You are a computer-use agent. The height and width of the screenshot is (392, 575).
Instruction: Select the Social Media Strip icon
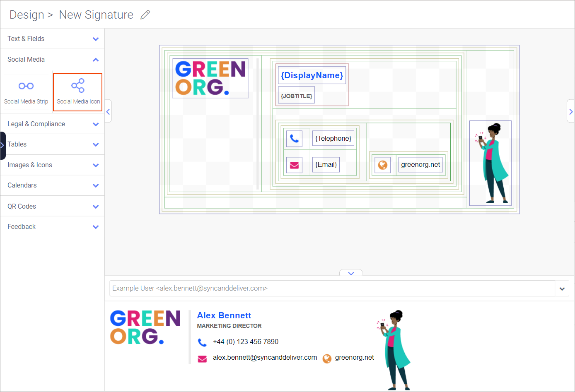coord(26,92)
